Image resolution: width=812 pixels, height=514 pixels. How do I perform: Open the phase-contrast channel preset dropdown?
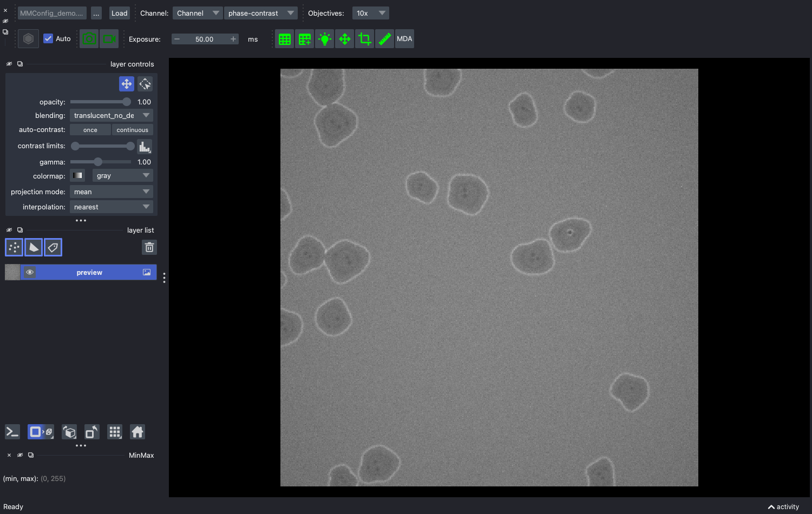(x=261, y=13)
